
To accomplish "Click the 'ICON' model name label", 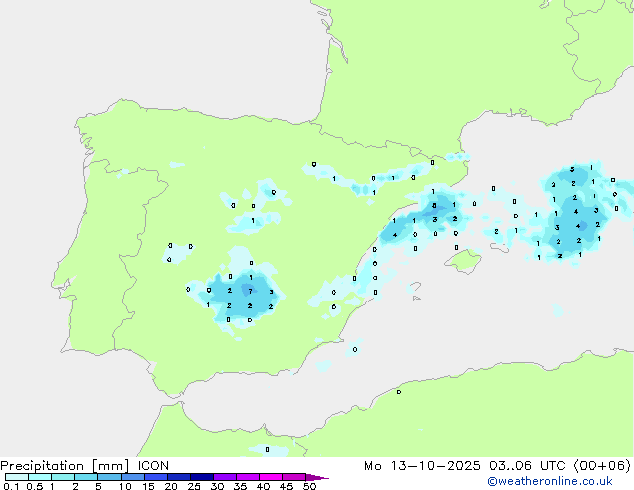I will 153,466.
